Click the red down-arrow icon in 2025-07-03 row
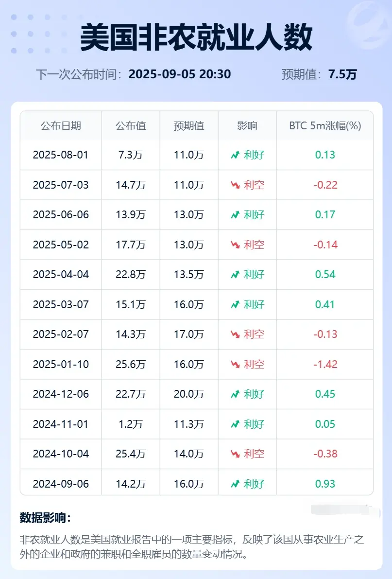 (x=235, y=185)
